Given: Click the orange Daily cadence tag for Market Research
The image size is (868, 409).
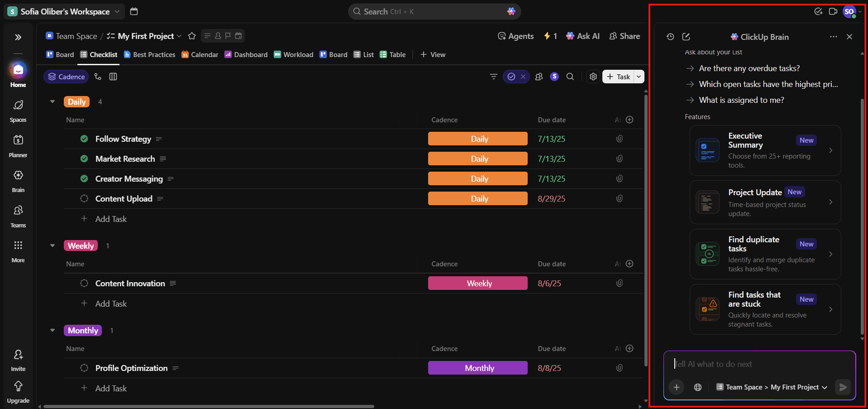Looking at the screenshot, I should coord(478,159).
